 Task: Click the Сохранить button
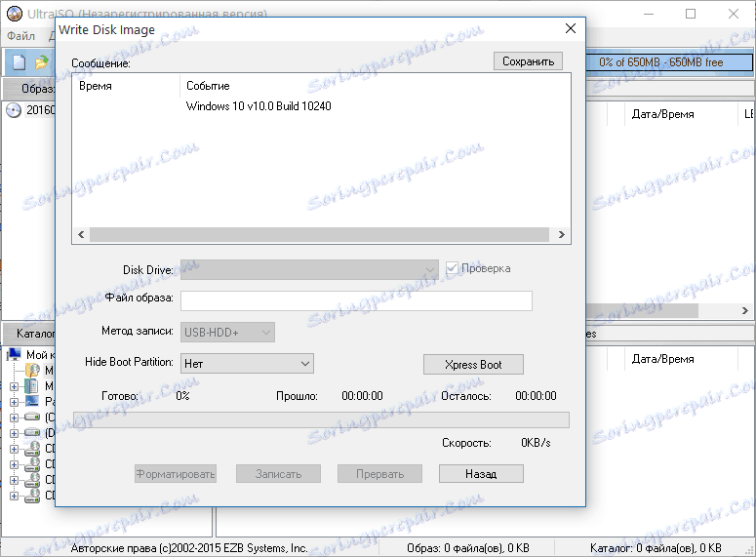528,61
